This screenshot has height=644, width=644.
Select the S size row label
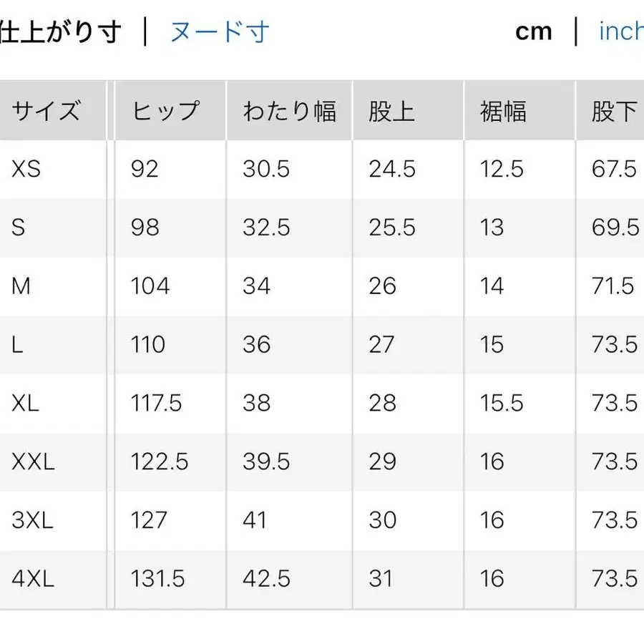point(16,228)
